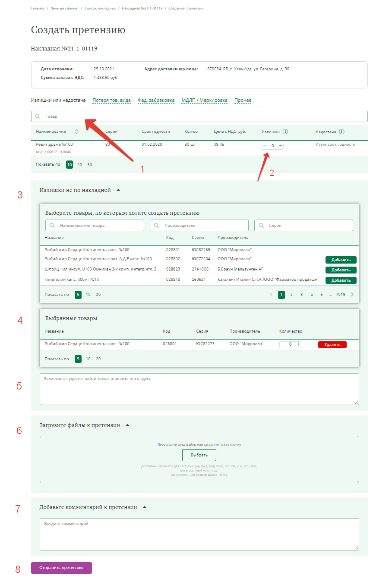Add Шприц 1мл инсул. to claim
392x588 pixels.
(x=341, y=270)
